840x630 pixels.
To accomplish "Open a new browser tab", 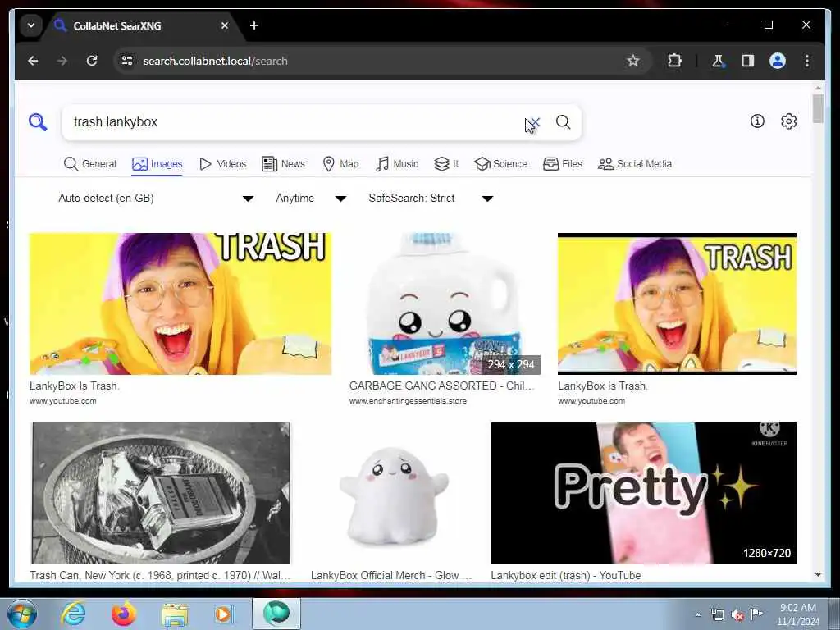I will (x=254, y=25).
